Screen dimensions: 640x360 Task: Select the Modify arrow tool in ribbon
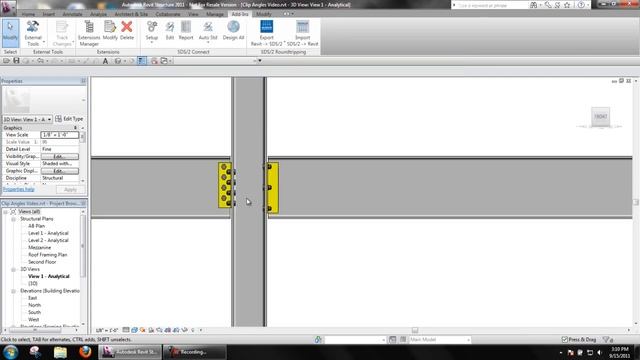point(10,33)
